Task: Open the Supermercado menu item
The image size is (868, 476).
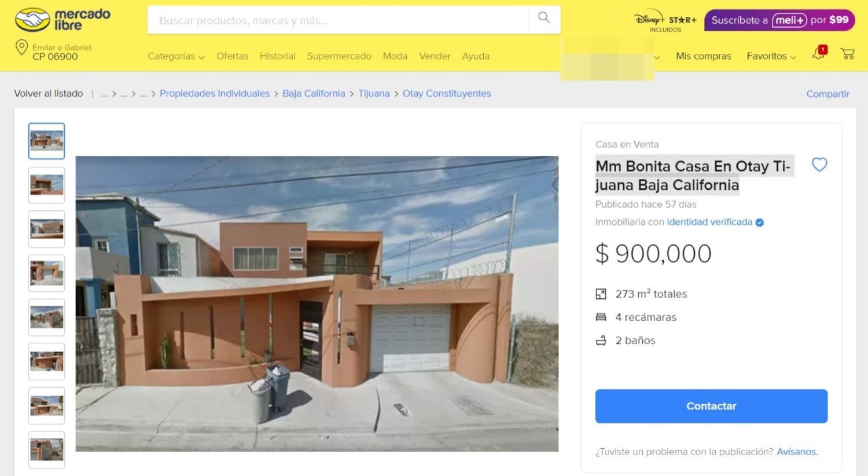Action: coord(339,56)
